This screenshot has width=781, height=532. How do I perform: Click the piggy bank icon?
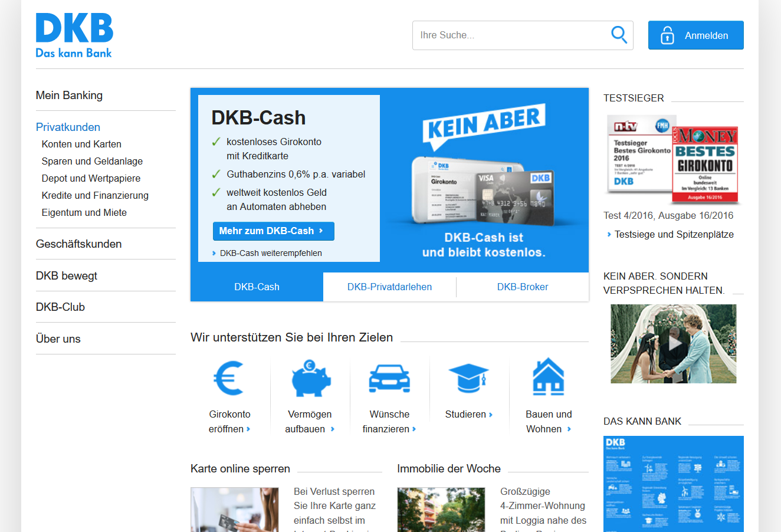coord(310,377)
